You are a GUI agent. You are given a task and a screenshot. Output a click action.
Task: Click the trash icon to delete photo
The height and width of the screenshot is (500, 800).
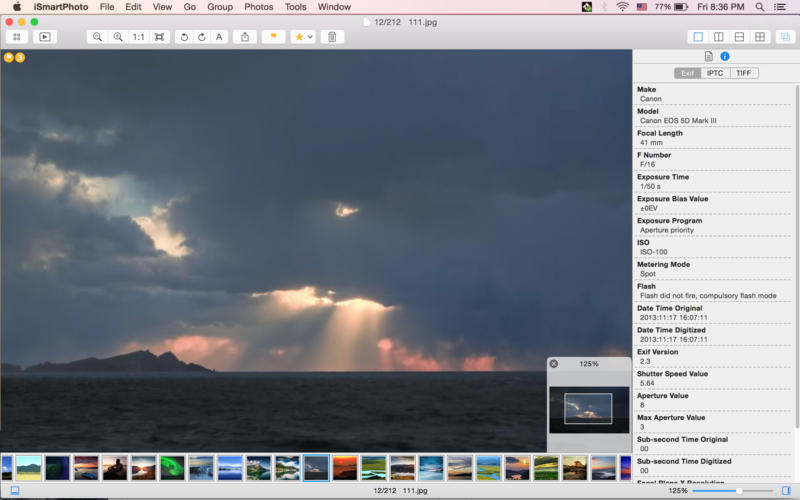coord(333,37)
